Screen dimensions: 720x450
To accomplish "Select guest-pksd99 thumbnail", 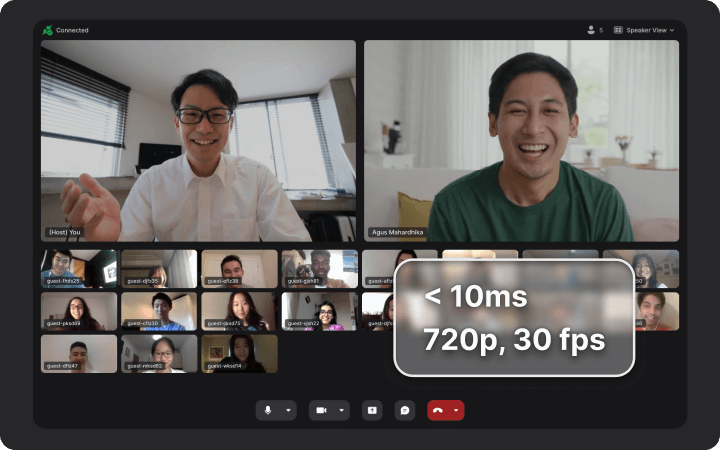I will [79, 311].
